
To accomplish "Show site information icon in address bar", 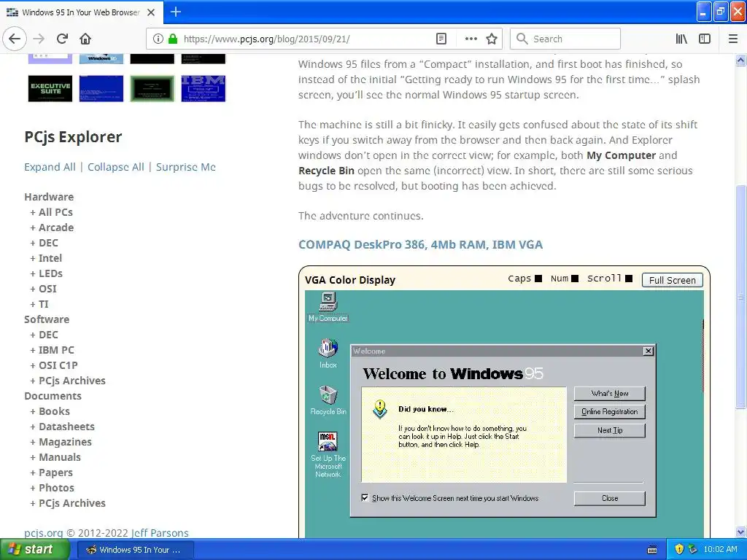I will click(x=158, y=39).
